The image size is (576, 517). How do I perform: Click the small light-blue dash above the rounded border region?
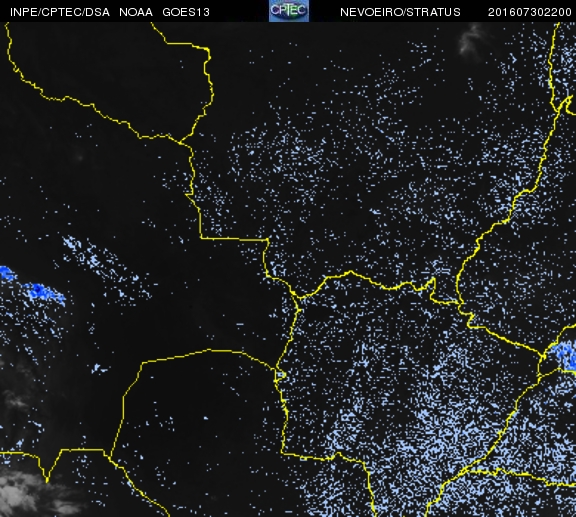240,324
